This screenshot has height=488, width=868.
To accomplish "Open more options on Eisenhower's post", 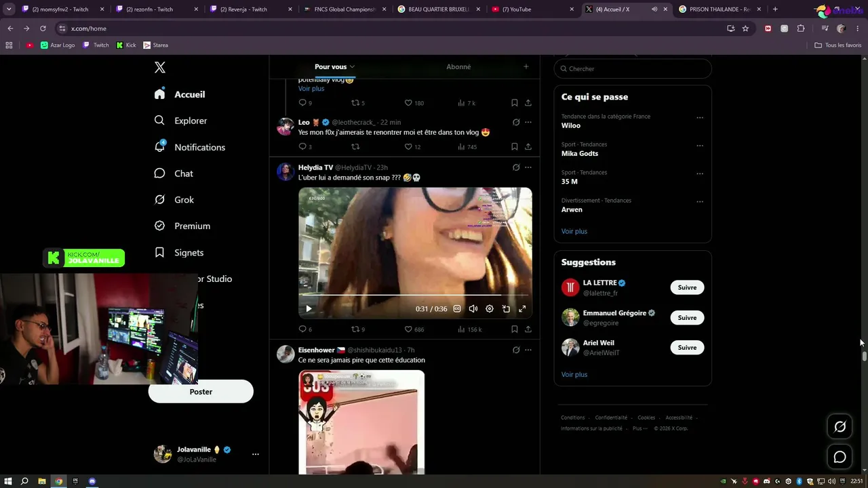I will point(528,350).
